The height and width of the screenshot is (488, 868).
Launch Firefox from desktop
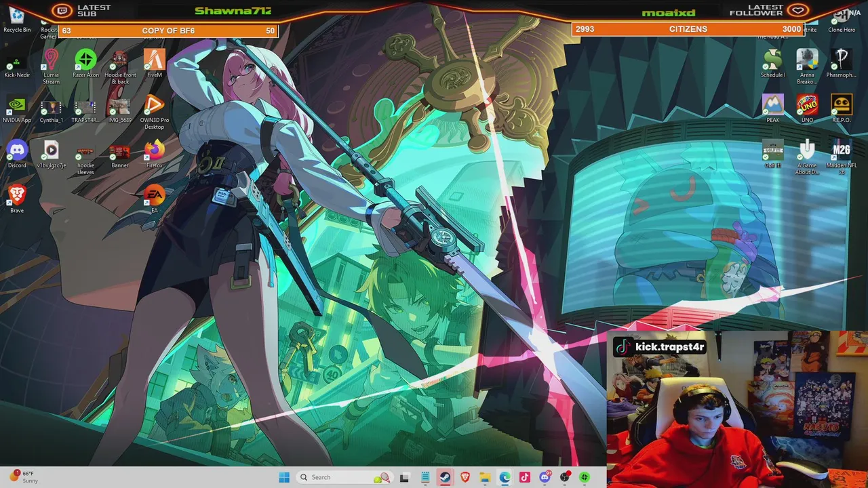[x=154, y=155]
